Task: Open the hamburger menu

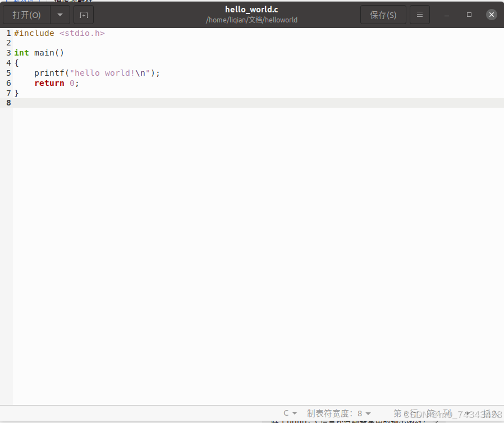Action: tap(419, 15)
